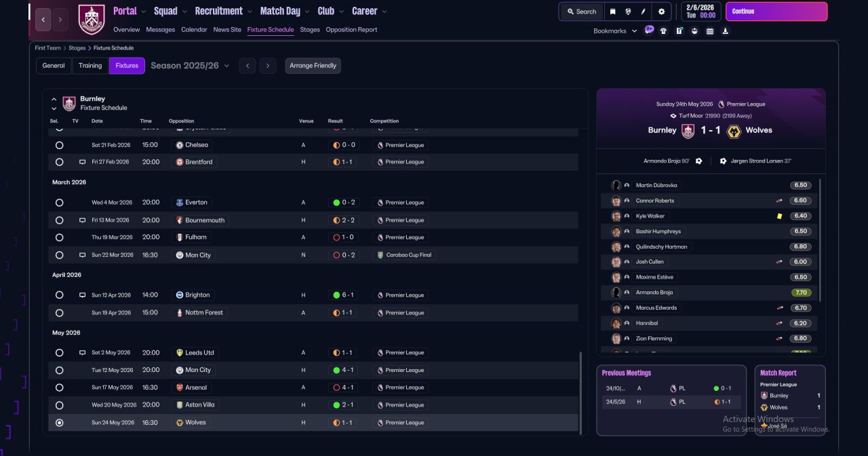868x456 pixels.
Task: Click the tactics board icon in bookmarks bar
Action: pos(679,30)
